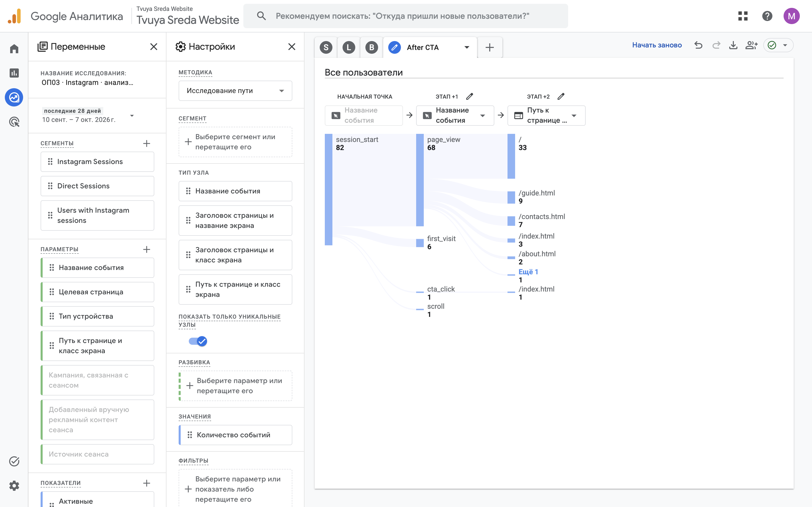This screenshot has width=812, height=507.
Task: Click the search field at top
Action: [x=405, y=16]
